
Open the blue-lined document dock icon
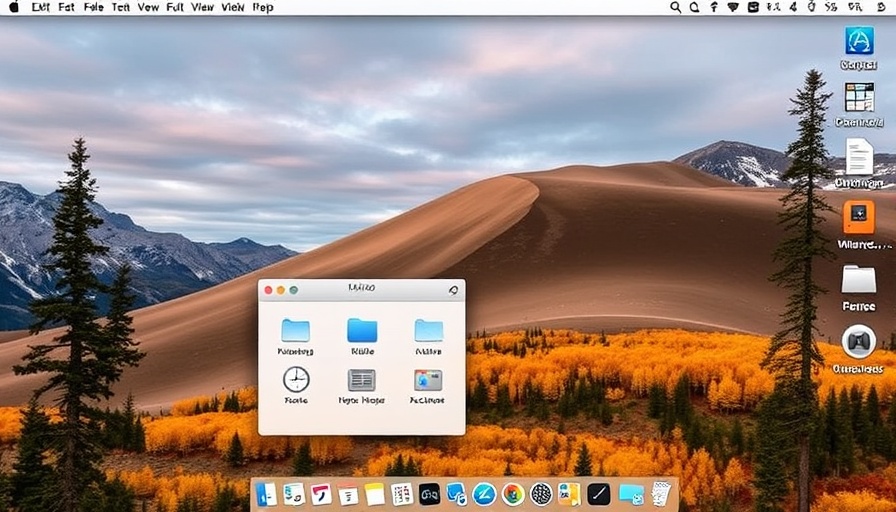[294, 494]
